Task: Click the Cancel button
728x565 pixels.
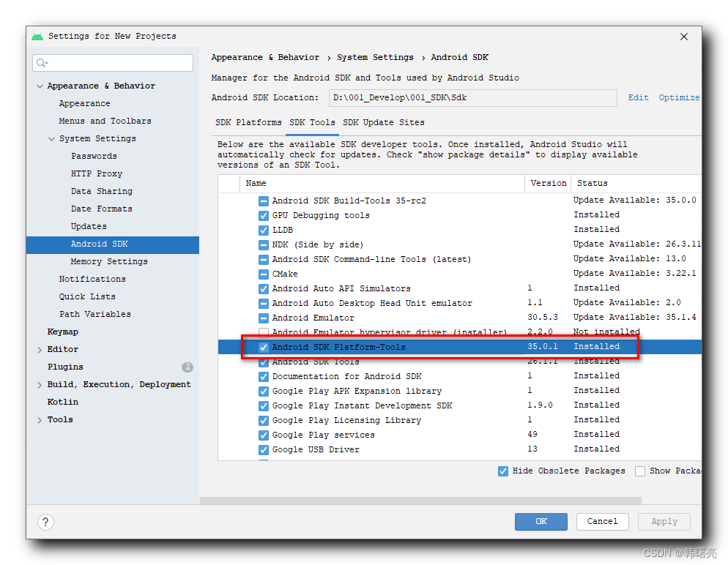Action: click(602, 521)
